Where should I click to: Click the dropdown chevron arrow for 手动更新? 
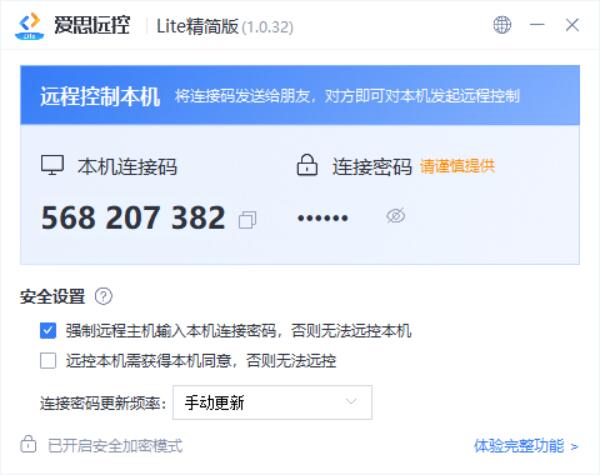351,402
